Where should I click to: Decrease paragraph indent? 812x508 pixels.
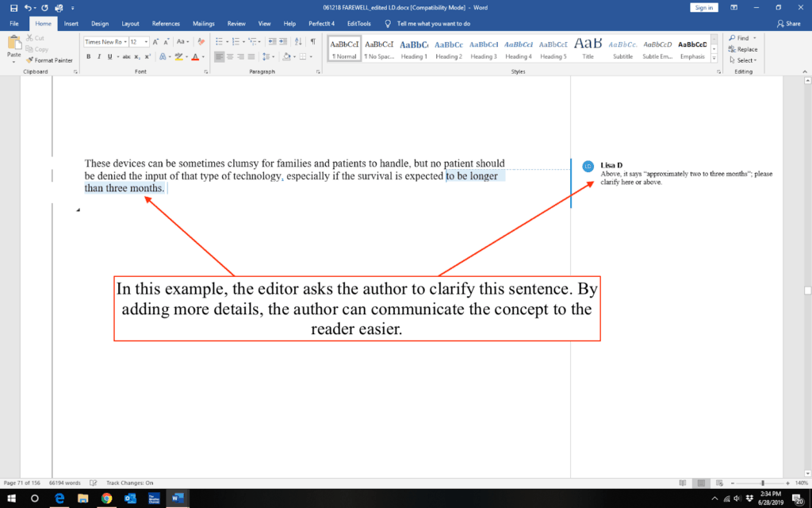coord(272,41)
